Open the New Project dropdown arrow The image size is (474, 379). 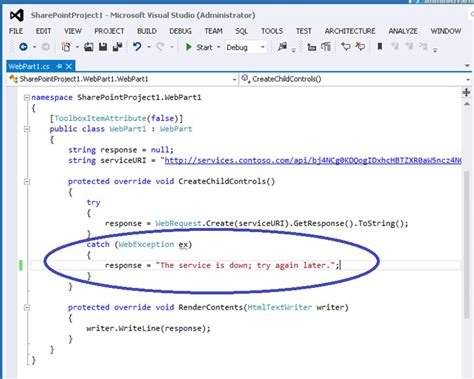point(77,47)
